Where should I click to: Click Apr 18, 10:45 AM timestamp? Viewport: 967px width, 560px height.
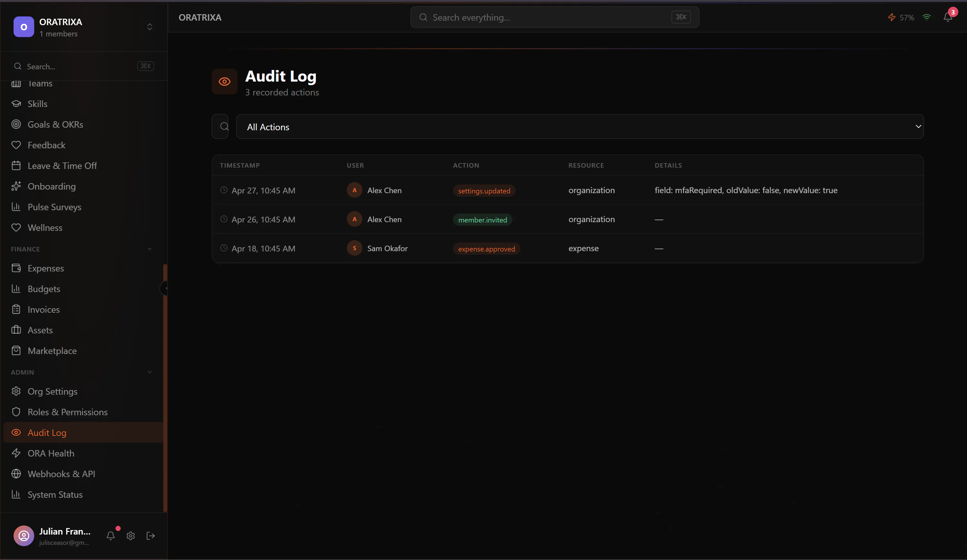coord(263,249)
